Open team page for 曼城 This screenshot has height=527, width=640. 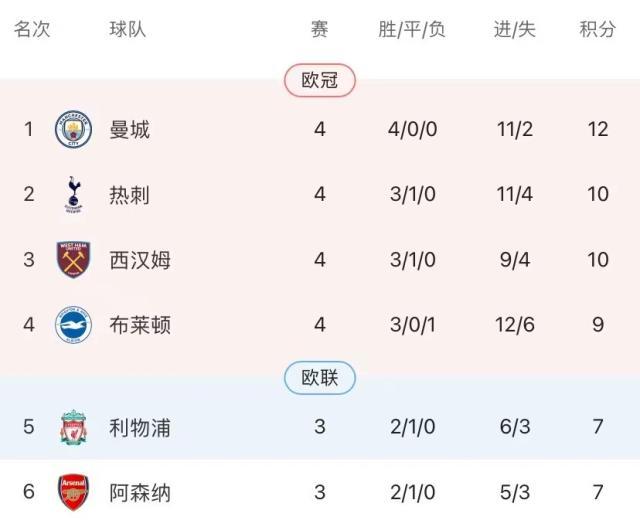click(x=130, y=129)
